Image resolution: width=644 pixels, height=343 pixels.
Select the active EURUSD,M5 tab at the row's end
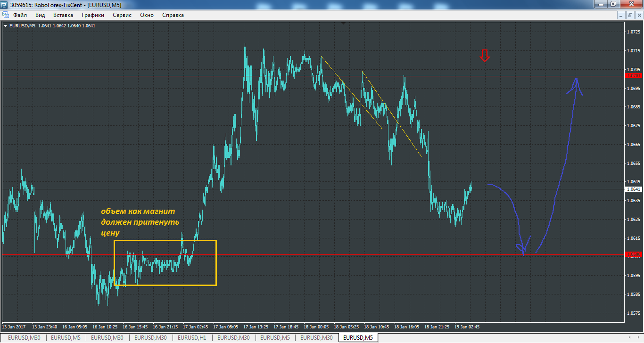coord(358,338)
